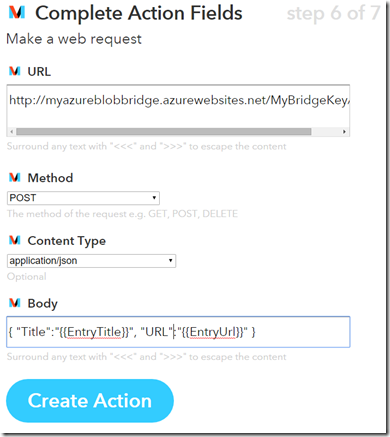The height and width of the screenshot is (437, 390).
Task: Click the URL scrollbar right arrow
Action: point(344,132)
